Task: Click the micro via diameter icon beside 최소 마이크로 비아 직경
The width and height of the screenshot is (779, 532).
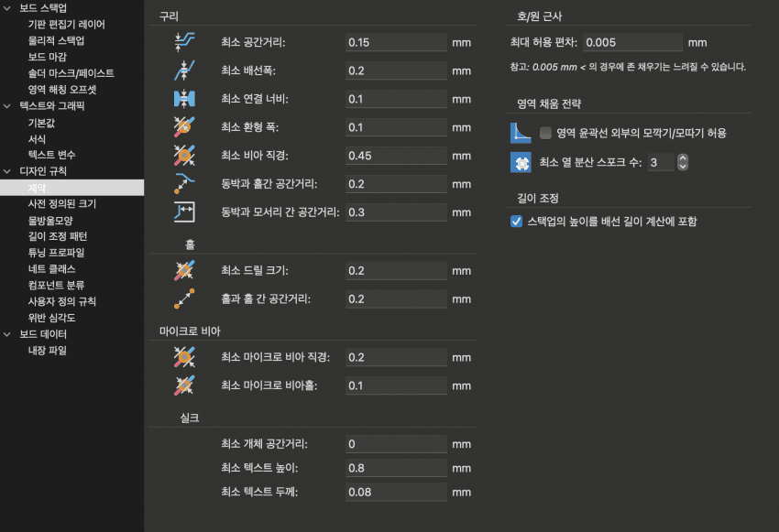Action: [184, 357]
